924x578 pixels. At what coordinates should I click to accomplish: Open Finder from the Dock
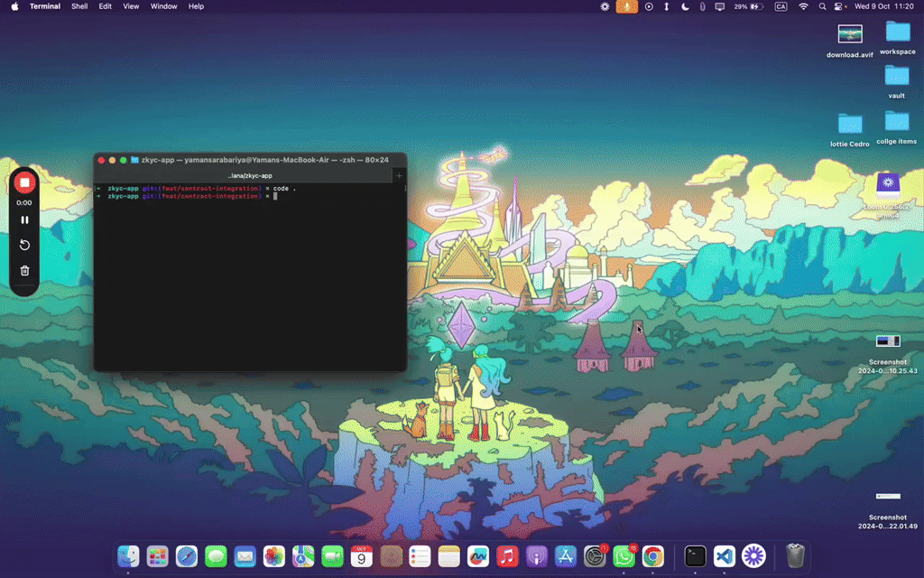click(128, 555)
